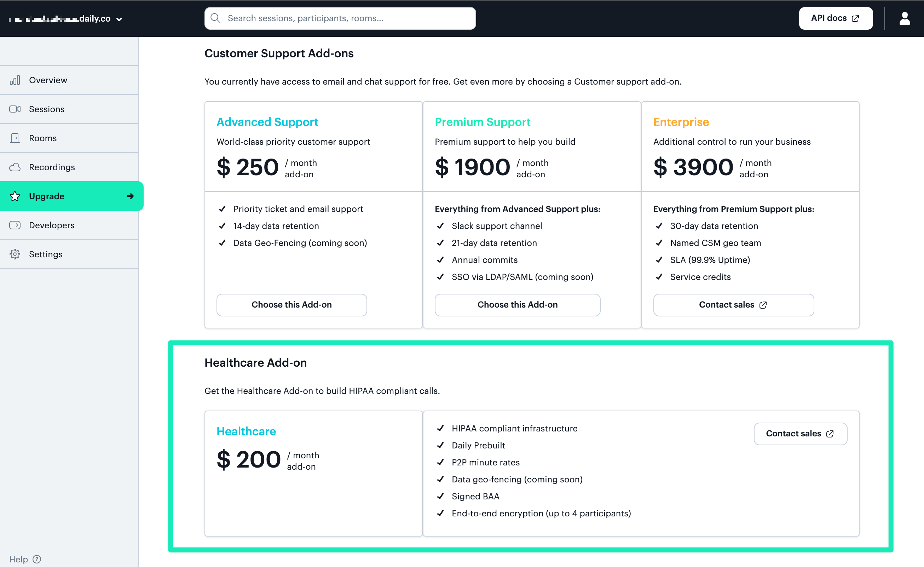This screenshot has width=924, height=567.
Task: Click the Settings sidebar icon
Action: (15, 253)
